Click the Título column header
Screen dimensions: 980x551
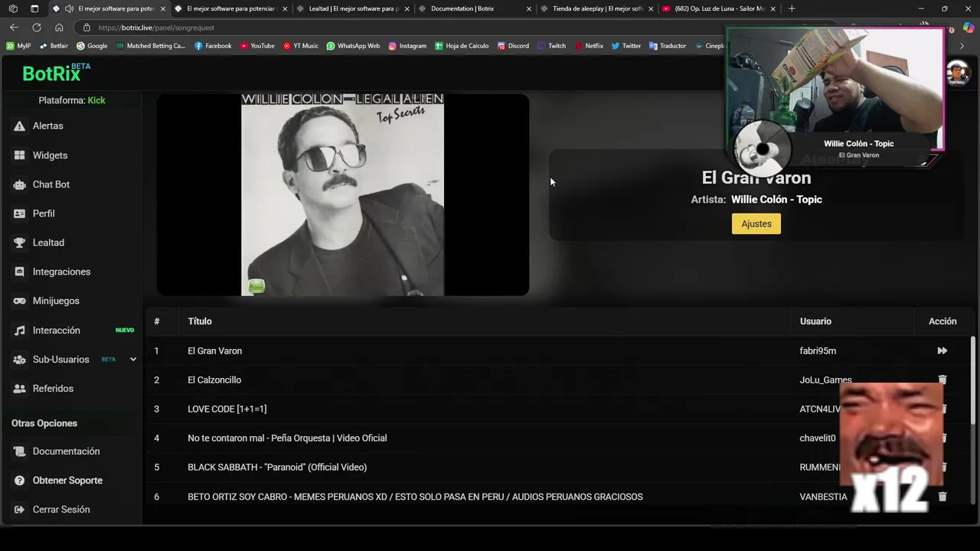[x=200, y=321]
